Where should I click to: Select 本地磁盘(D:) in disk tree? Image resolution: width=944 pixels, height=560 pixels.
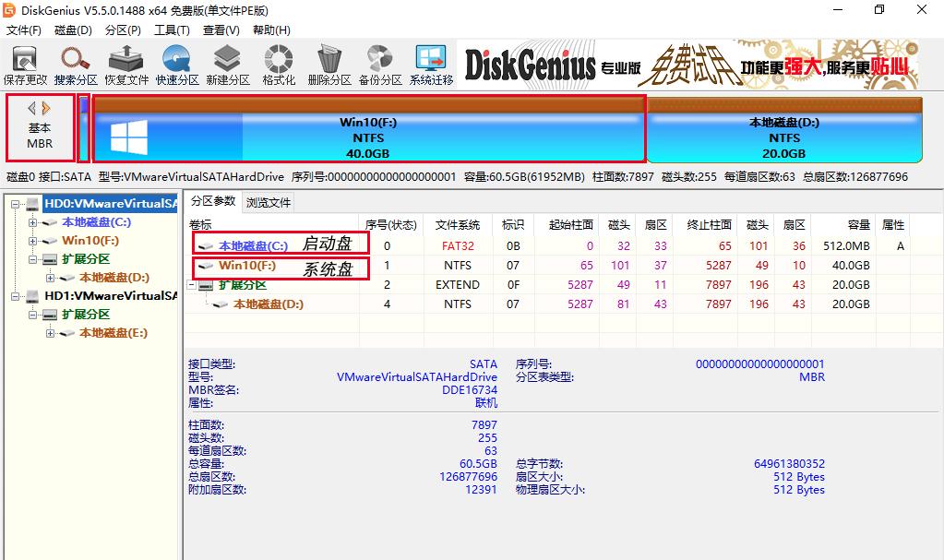click(x=114, y=278)
